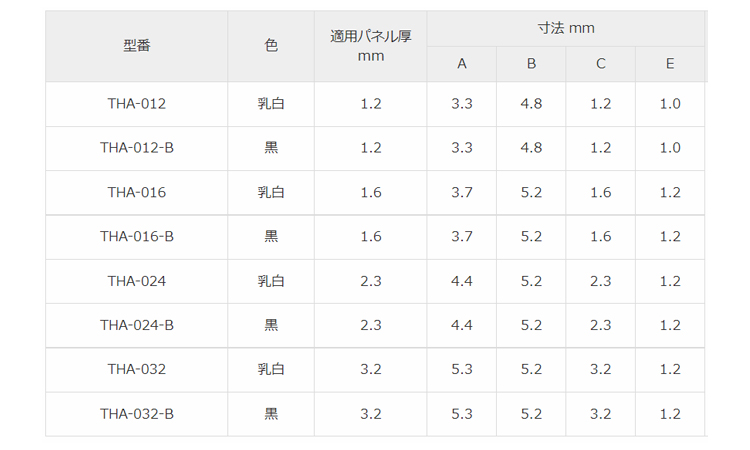750x450 pixels.
Task: Click the THA-016 model number cell
Action: click(x=137, y=192)
